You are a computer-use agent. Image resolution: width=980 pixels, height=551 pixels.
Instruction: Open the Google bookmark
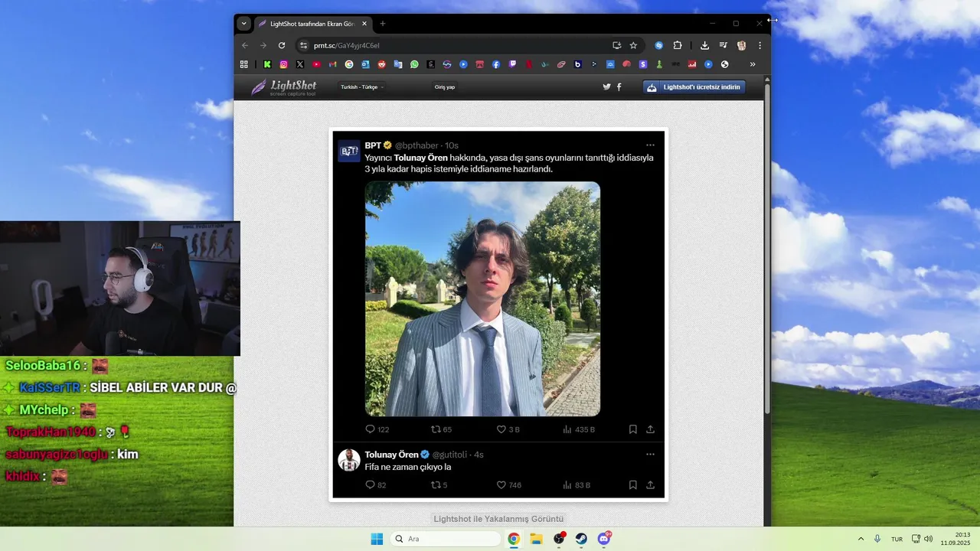349,64
